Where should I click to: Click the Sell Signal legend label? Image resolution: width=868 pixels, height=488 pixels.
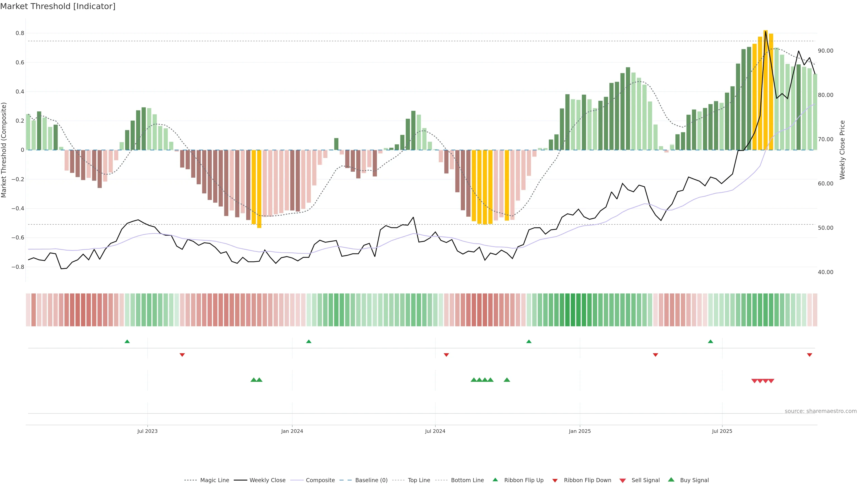[x=645, y=480]
